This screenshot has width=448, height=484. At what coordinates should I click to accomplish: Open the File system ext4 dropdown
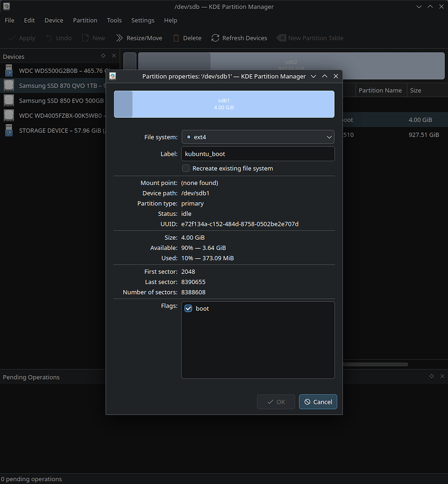click(x=258, y=137)
